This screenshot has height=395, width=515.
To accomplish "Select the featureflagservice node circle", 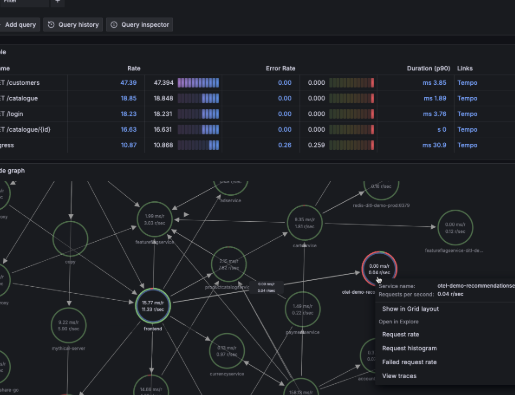I will pyautogui.click(x=154, y=219).
